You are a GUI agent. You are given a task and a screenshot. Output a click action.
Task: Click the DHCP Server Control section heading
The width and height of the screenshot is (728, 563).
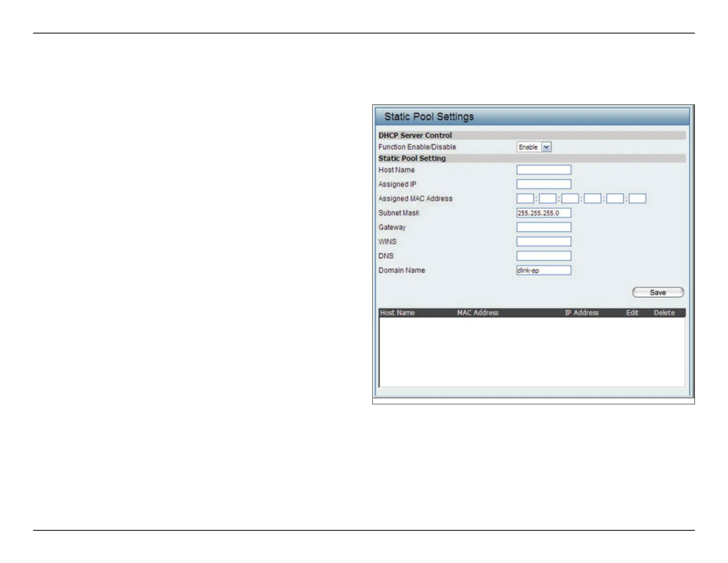click(415, 135)
